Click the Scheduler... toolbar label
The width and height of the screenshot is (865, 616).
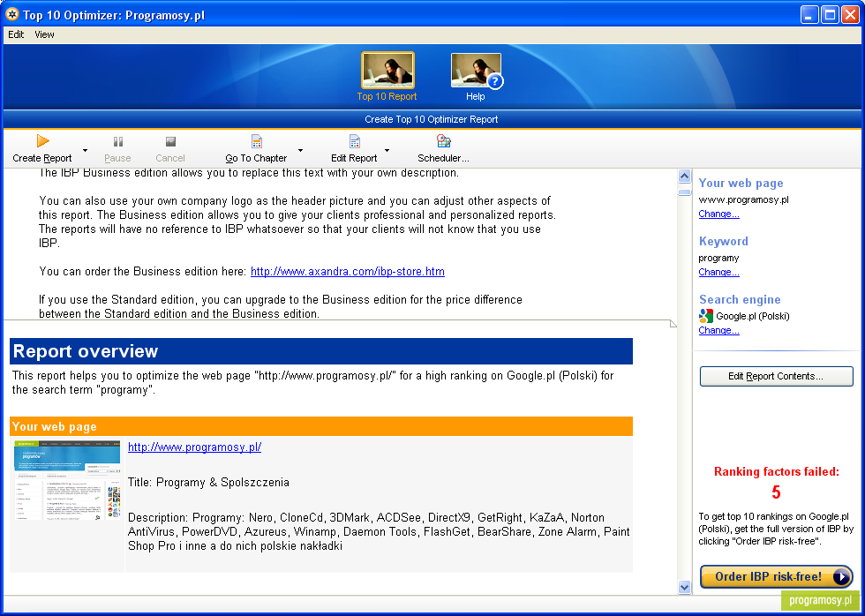click(x=443, y=158)
